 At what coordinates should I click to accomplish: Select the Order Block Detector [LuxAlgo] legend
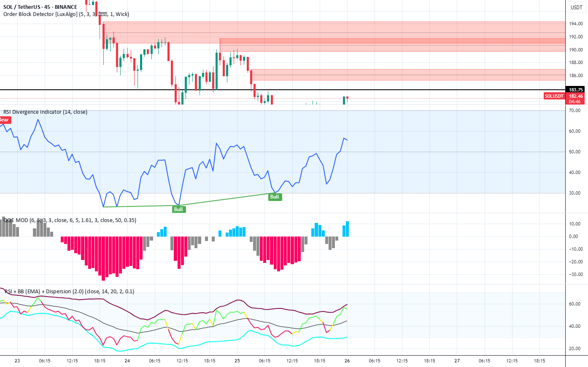point(66,14)
